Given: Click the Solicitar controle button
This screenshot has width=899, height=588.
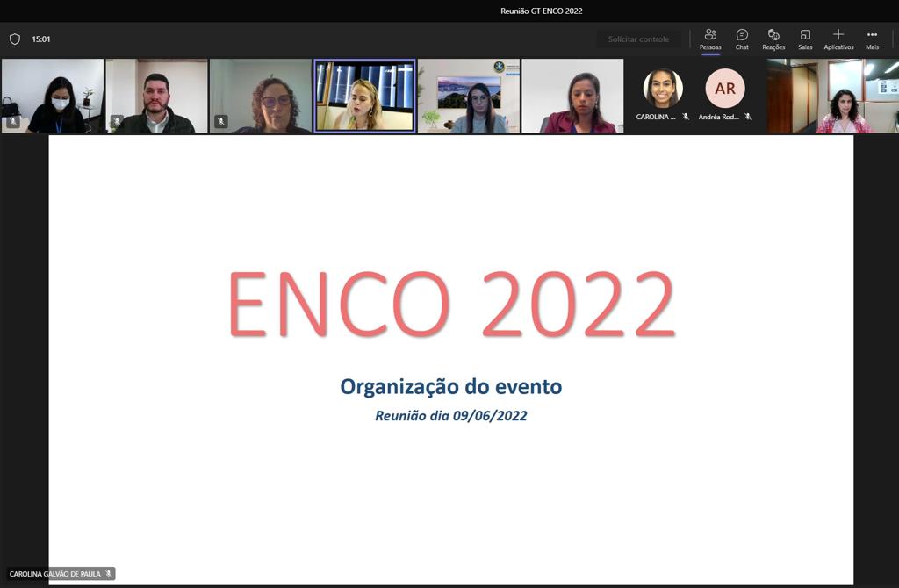Looking at the screenshot, I should 638,39.
